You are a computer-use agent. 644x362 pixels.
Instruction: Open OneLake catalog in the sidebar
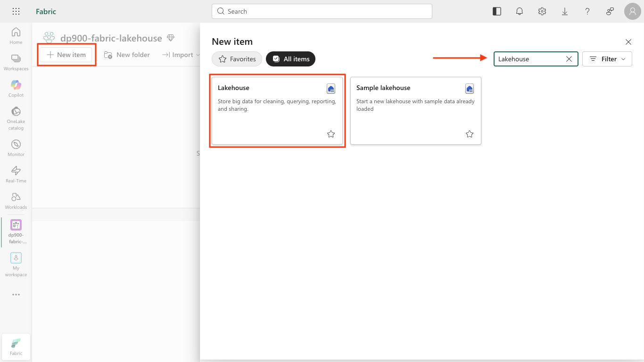point(16,118)
